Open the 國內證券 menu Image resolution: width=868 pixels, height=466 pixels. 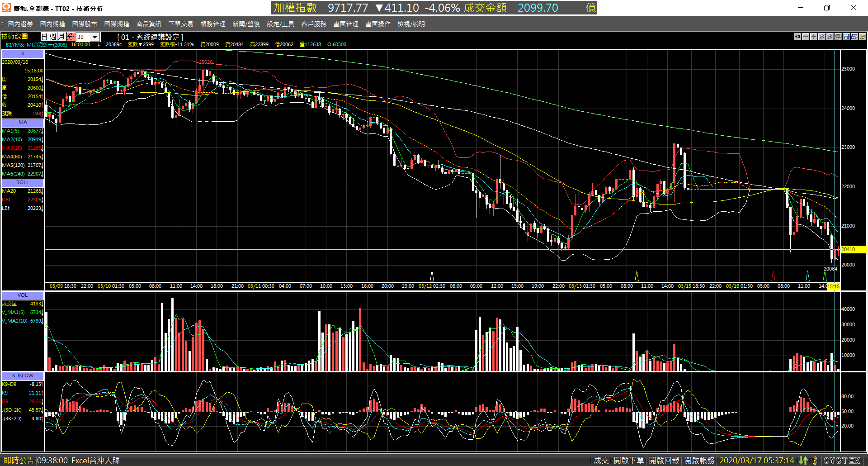(x=20, y=24)
